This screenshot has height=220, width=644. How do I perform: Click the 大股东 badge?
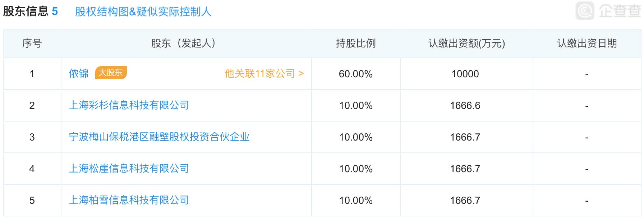tap(111, 73)
